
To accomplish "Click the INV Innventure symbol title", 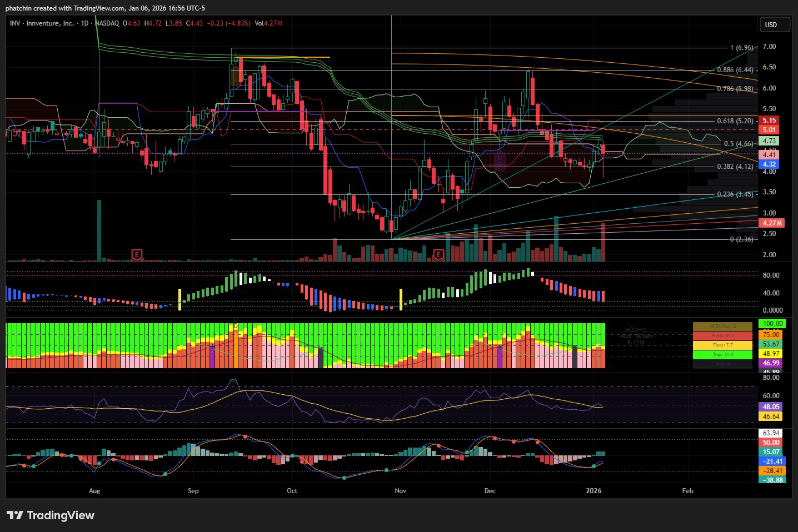I will (42, 23).
